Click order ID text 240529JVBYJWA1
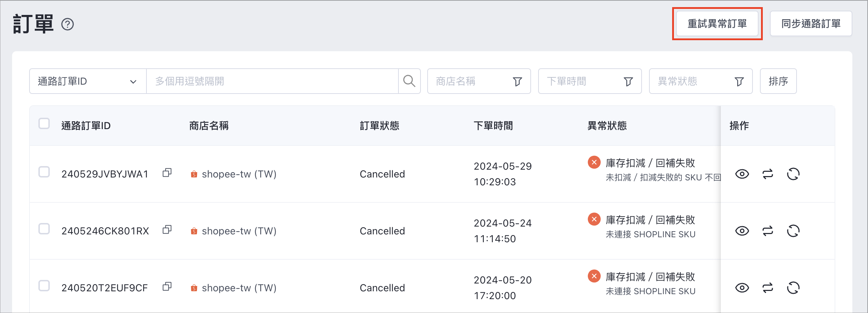 (105, 174)
